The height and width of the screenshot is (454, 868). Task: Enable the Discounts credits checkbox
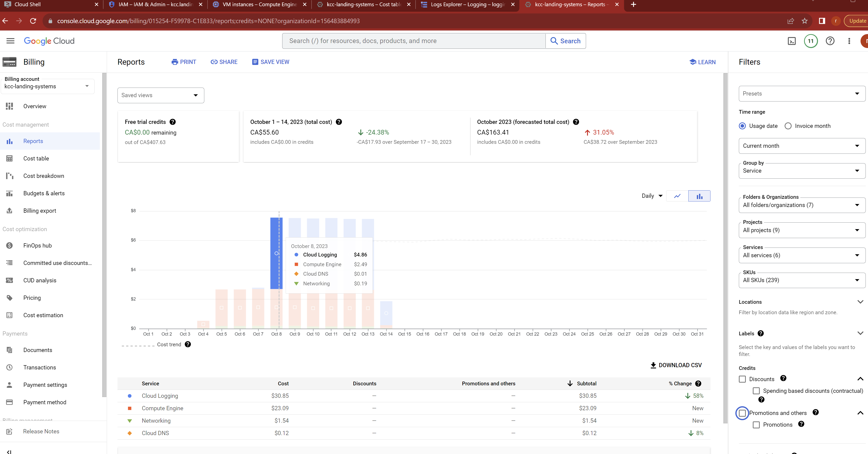click(x=742, y=379)
